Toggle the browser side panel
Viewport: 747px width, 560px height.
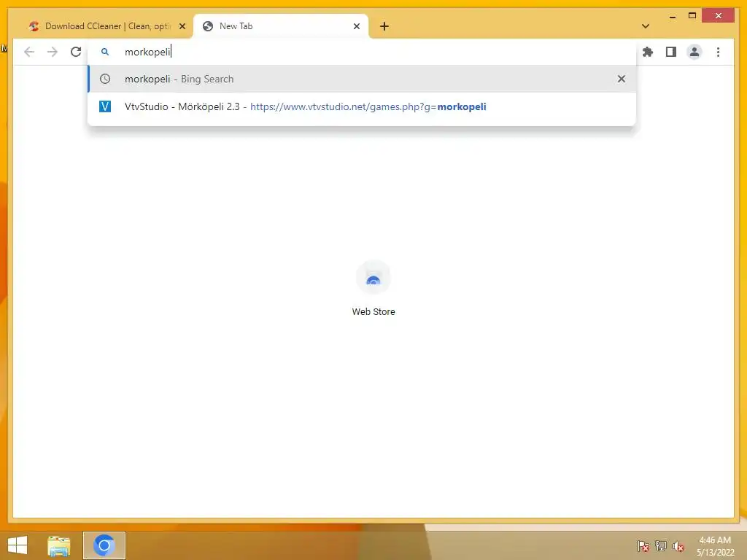tap(671, 52)
